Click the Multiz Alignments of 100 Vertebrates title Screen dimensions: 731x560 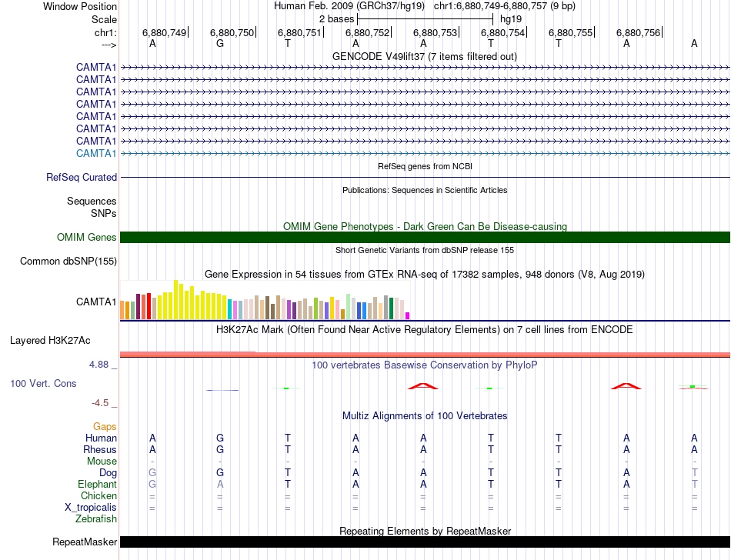pyautogui.click(x=425, y=415)
